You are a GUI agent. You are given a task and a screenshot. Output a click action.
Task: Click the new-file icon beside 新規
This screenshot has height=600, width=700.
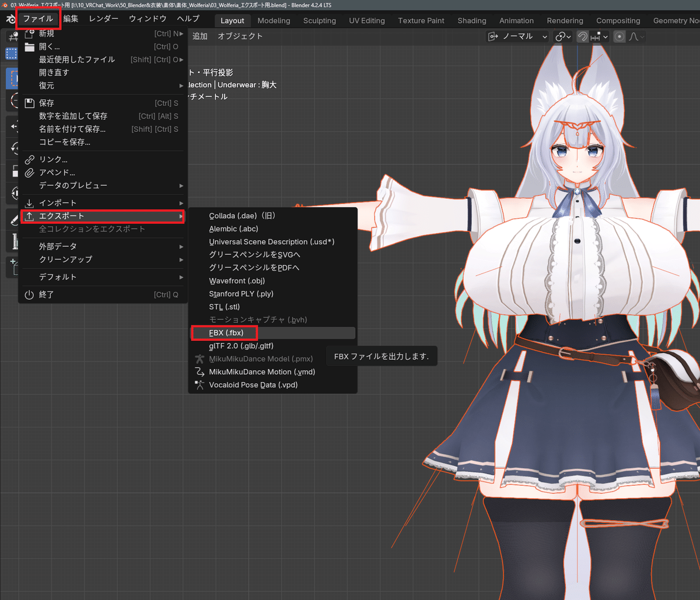point(29,34)
